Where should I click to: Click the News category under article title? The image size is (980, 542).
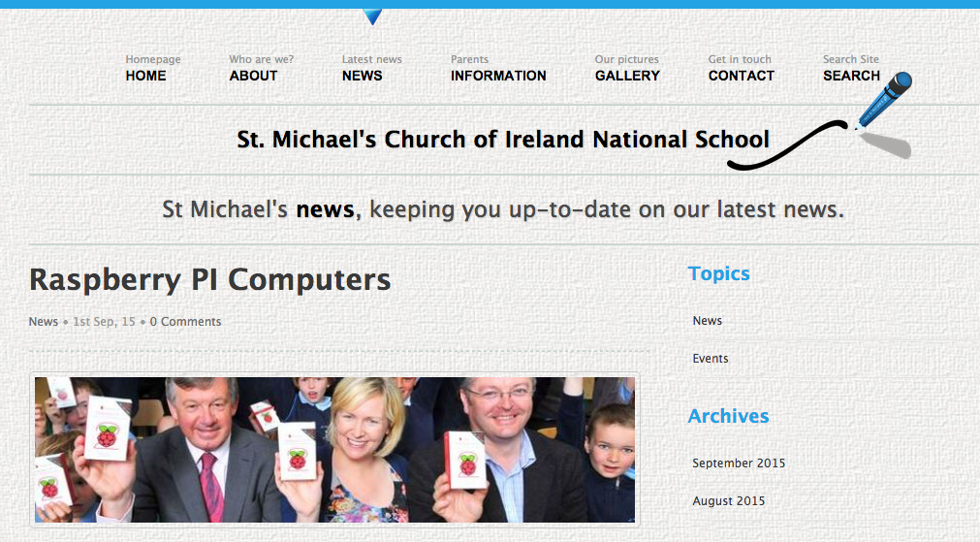pyautogui.click(x=43, y=321)
